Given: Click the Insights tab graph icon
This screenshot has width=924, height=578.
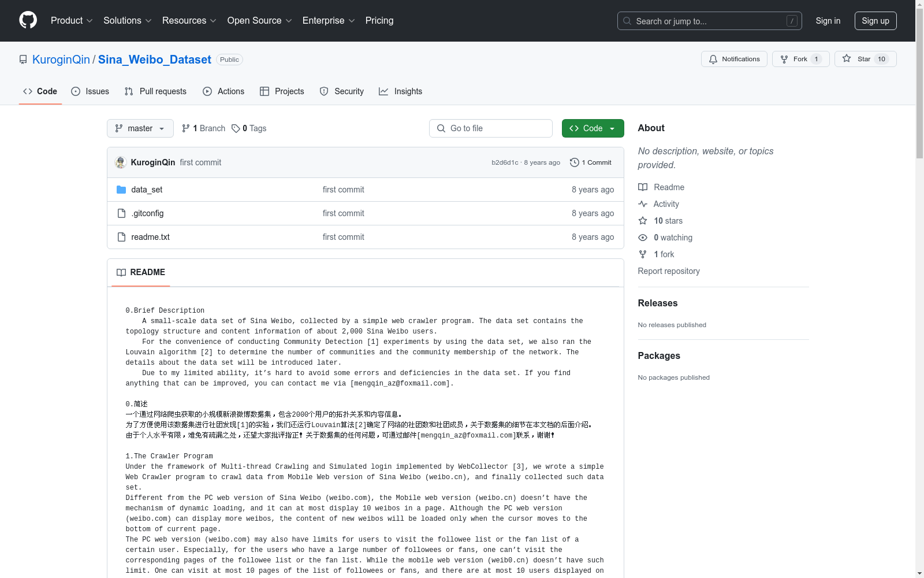Looking at the screenshot, I should click(383, 91).
